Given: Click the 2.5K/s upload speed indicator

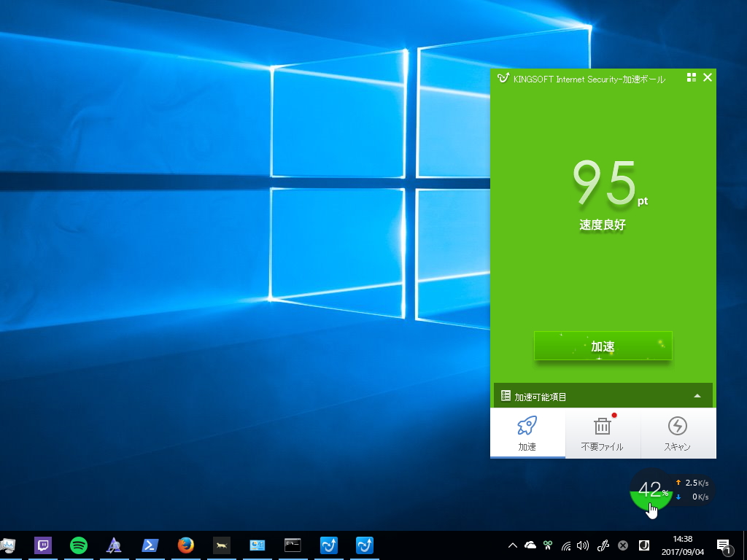Looking at the screenshot, I should click(x=692, y=483).
